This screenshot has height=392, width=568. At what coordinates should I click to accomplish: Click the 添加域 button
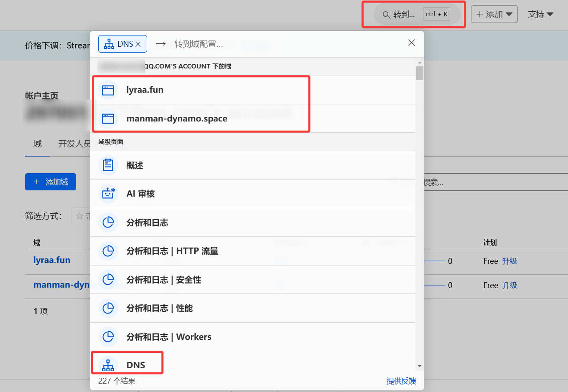(51, 182)
